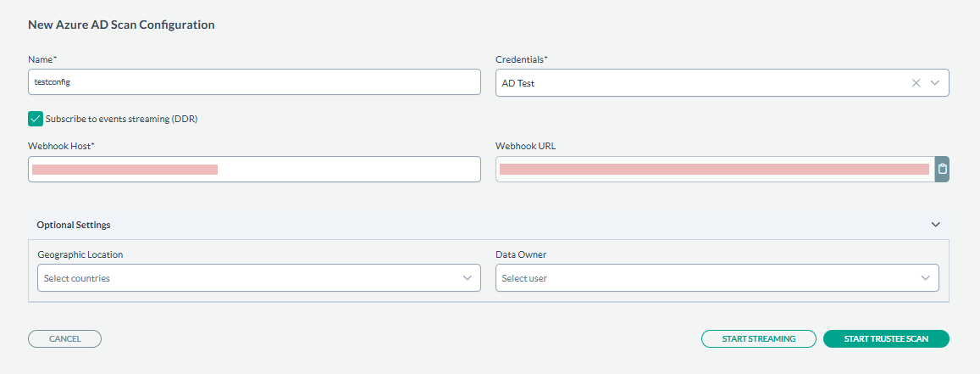Clear the AD Test credentials selection
Viewport: 980px width, 374px height.
click(915, 83)
